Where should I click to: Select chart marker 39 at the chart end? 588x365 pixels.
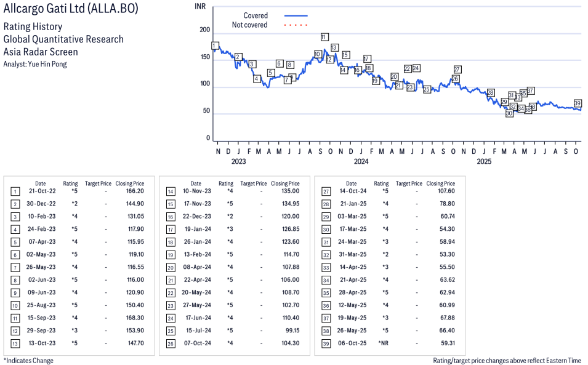(x=578, y=103)
